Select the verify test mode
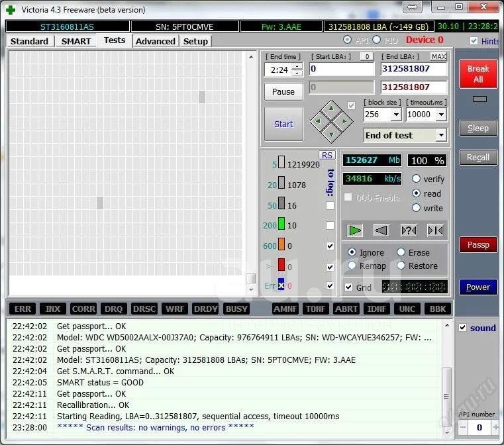Image resolution: width=504 pixels, height=445 pixels. (x=416, y=179)
